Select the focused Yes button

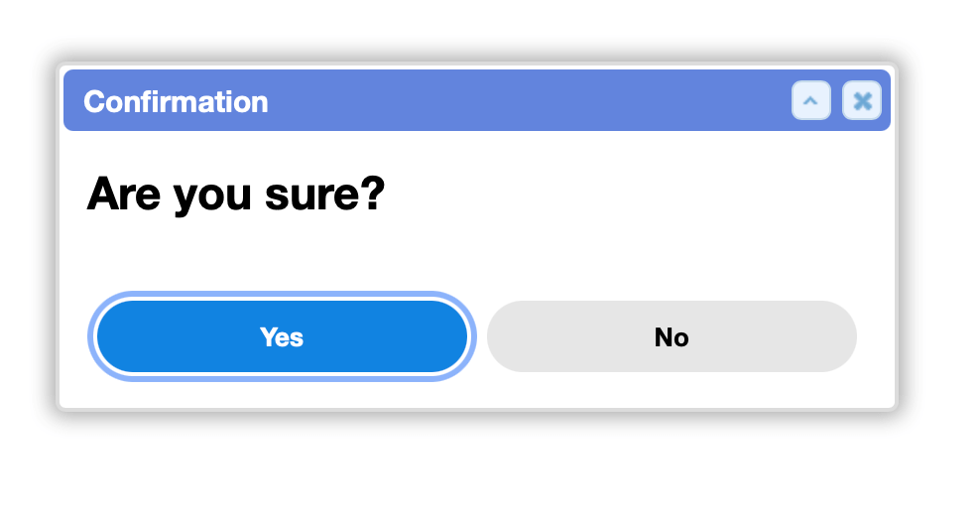(282, 336)
